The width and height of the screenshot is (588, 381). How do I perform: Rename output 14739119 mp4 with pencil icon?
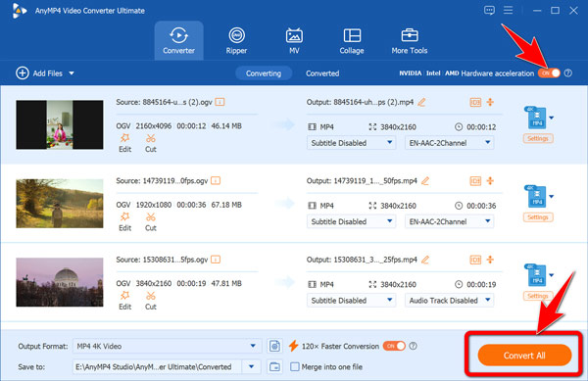click(x=425, y=180)
